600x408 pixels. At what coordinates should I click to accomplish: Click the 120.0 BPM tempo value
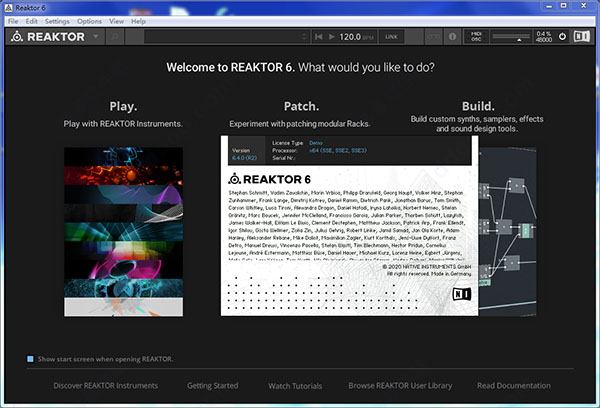350,37
